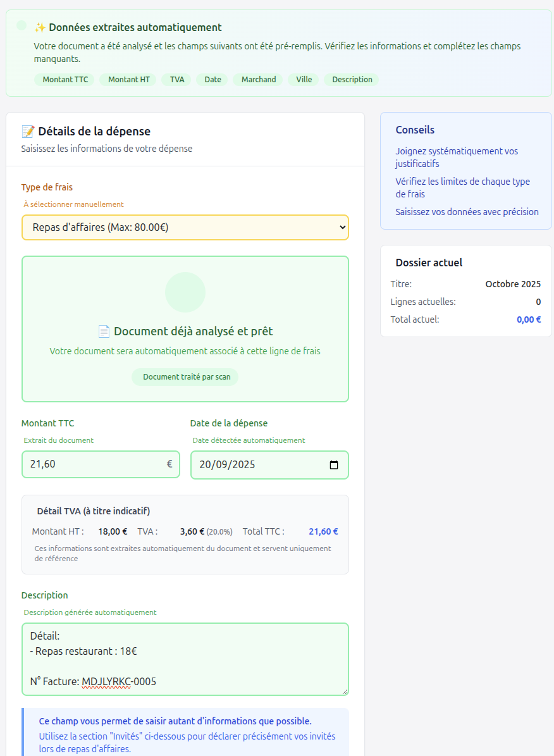Open the date picker calendar icon
Image resolution: width=554 pixels, height=756 pixels.
click(334, 465)
